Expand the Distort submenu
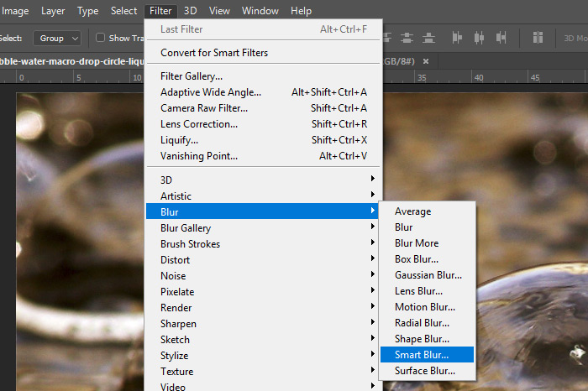Image resolution: width=588 pixels, height=391 pixels. pos(263,260)
